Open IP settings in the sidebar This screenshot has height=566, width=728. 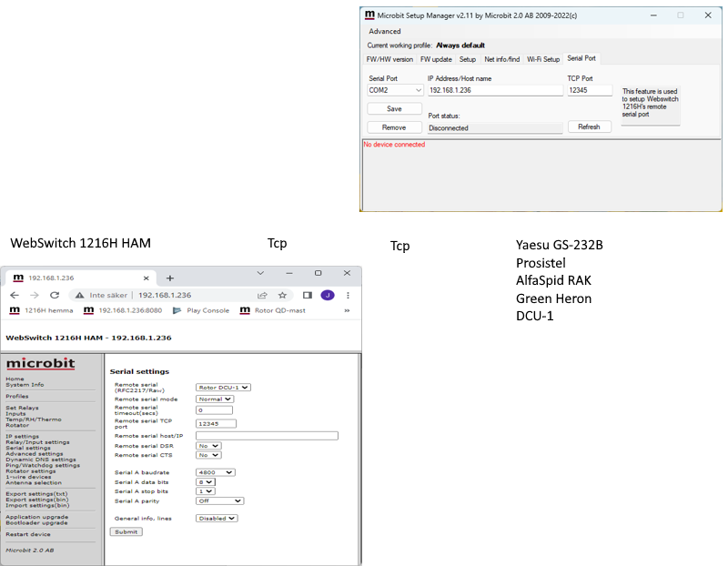22,437
